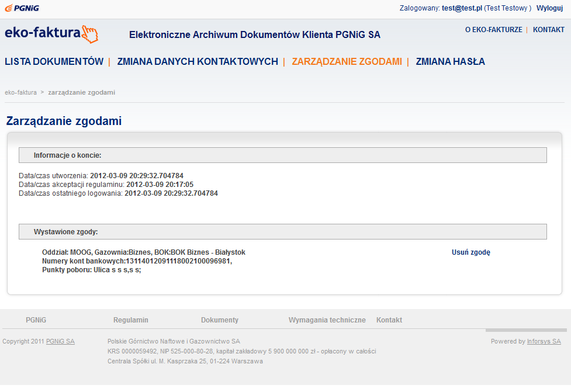The height and width of the screenshot is (392, 571).
Task: Click the KRS and NIP footer line
Action: [x=242, y=351]
